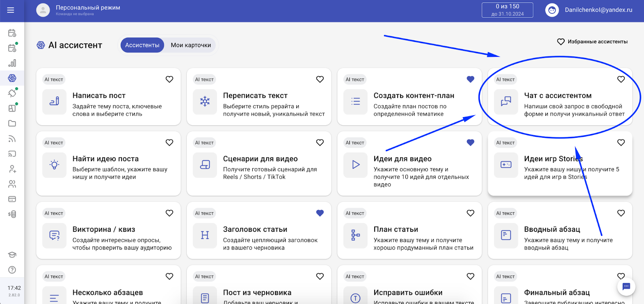
Task: Open the add user sidebar icon
Action: coord(12,169)
